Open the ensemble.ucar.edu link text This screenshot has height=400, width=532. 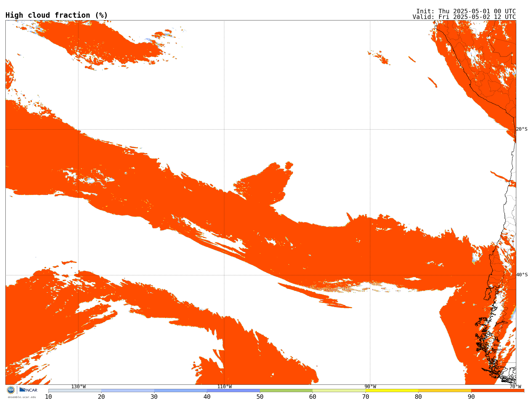[x=22, y=397]
